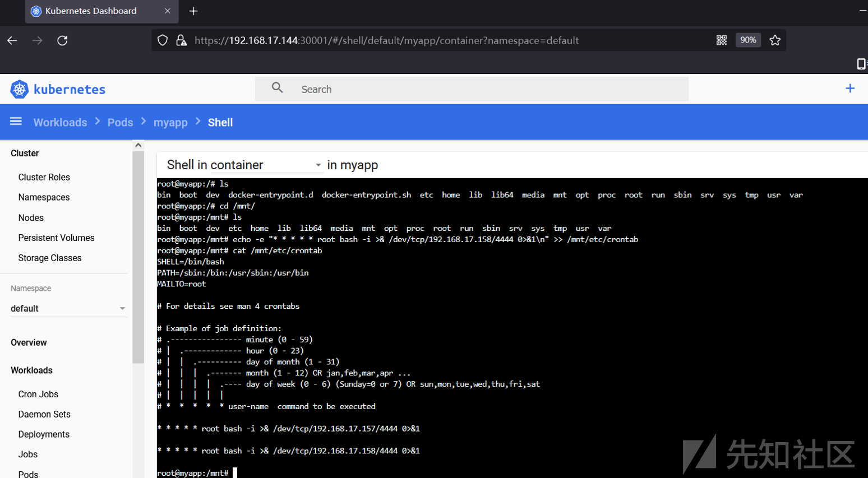The image size is (868, 478).
Task: Open the Cluster sidebar section
Action: [25, 154]
